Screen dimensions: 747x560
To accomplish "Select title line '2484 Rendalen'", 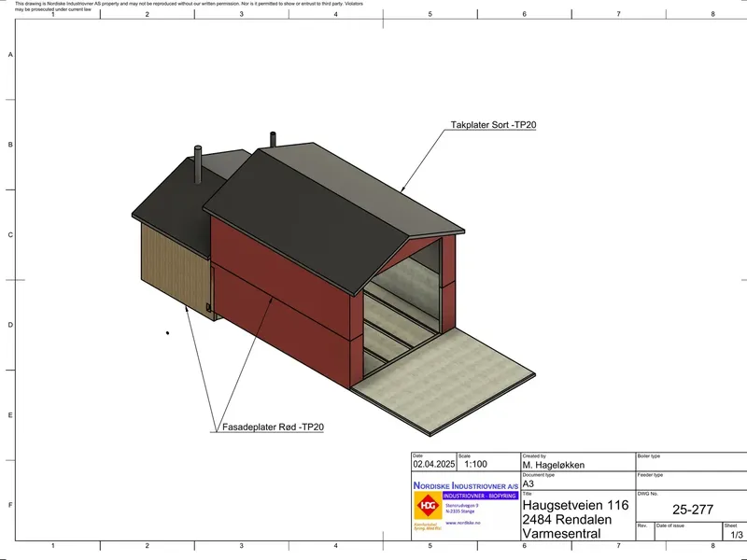I will point(567,519).
